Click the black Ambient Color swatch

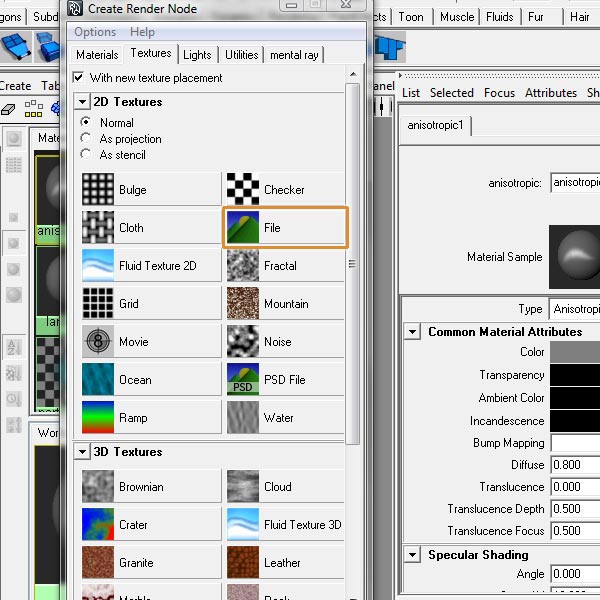(x=575, y=398)
